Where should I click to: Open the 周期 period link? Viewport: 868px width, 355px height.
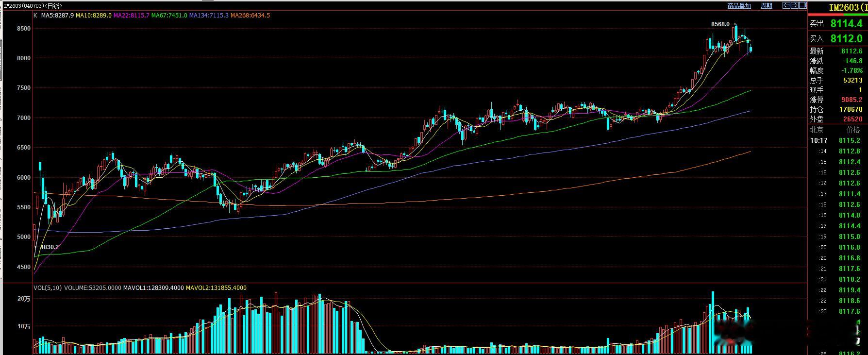click(767, 6)
